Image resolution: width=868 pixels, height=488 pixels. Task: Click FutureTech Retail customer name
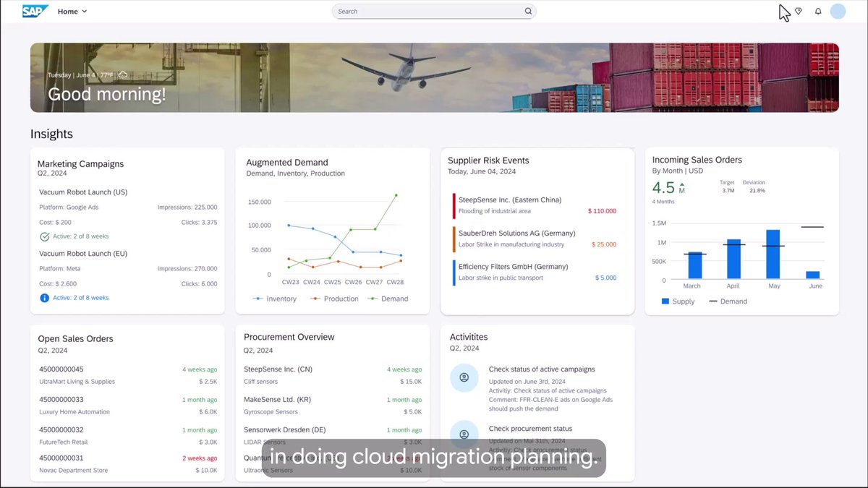pyautogui.click(x=63, y=442)
